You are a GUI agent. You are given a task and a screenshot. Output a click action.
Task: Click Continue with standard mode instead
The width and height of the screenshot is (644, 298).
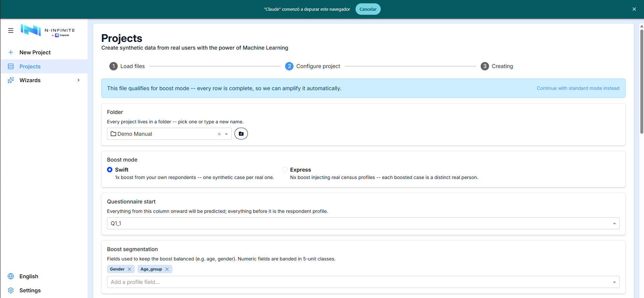tap(578, 88)
